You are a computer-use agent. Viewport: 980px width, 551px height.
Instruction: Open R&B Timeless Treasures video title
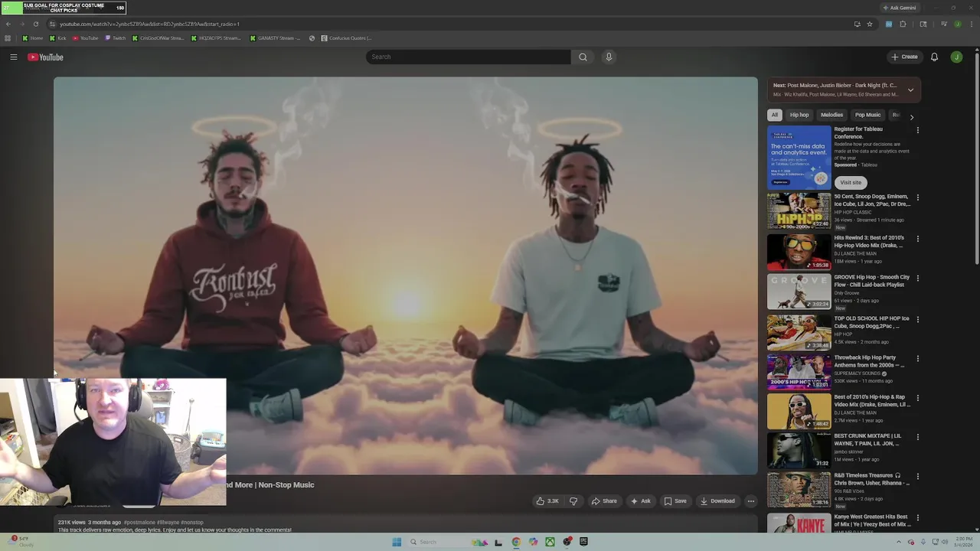tap(872, 479)
